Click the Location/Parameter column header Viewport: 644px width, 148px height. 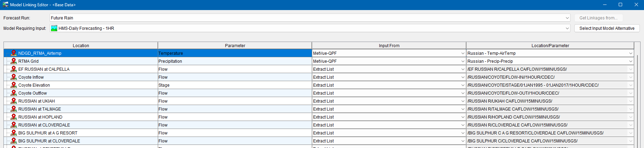(x=550, y=45)
